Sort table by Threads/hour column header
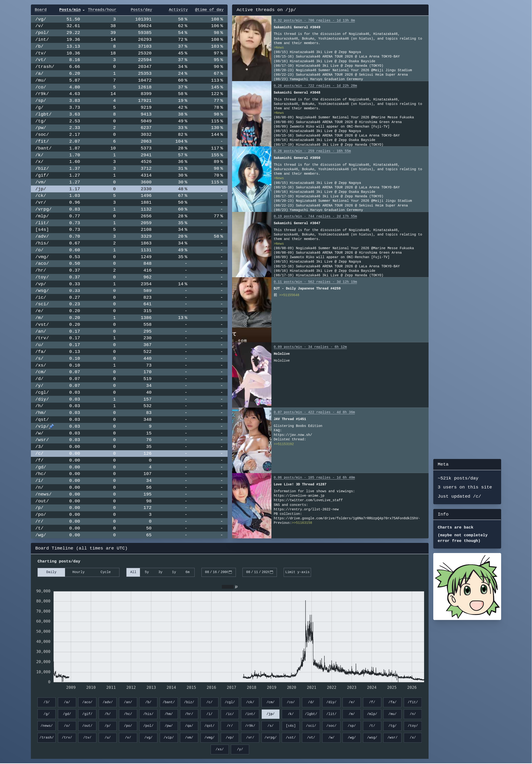Image resolution: width=532 pixels, height=764 pixels. click(x=102, y=10)
